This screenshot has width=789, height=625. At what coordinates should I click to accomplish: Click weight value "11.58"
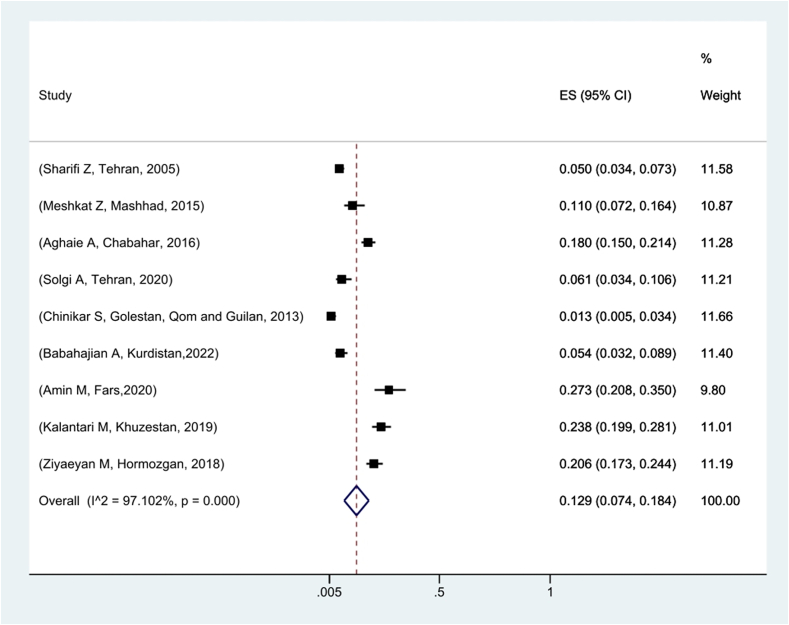[x=717, y=169]
